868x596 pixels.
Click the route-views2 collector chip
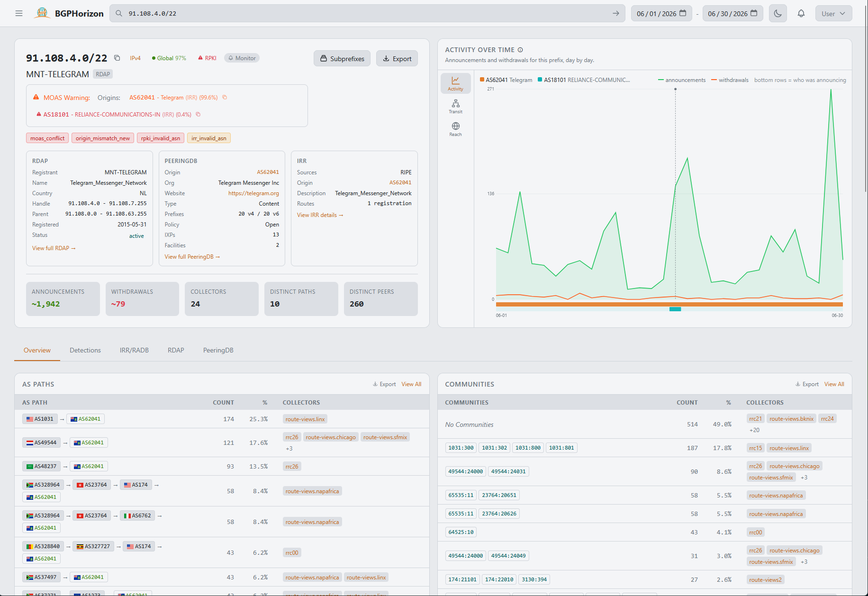tap(765, 580)
